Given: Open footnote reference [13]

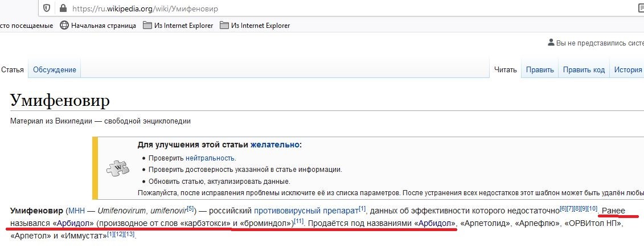Looking at the screenshot, I should 129,234.
